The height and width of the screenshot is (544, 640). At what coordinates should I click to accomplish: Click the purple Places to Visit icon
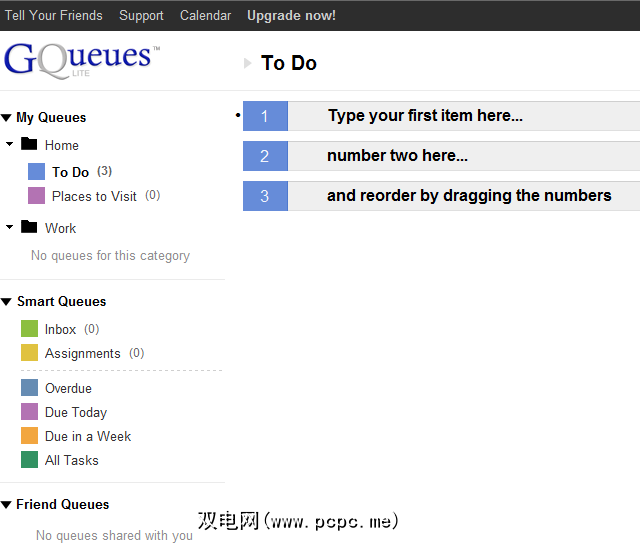[x=36, y=196]
